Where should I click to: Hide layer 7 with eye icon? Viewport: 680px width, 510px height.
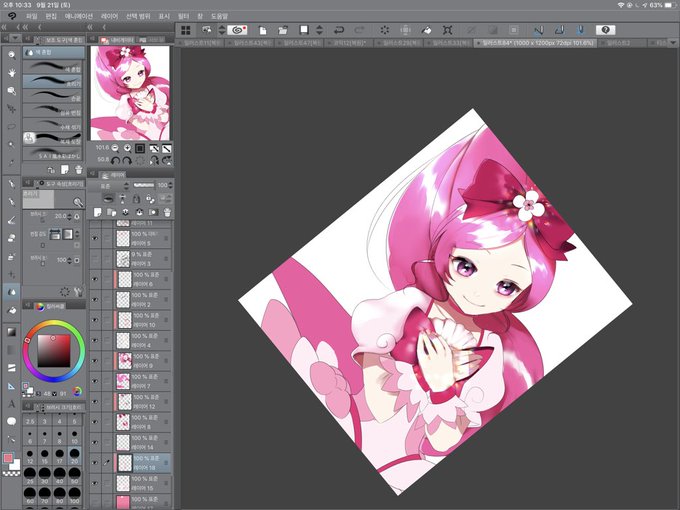click(x=95, y=381)
